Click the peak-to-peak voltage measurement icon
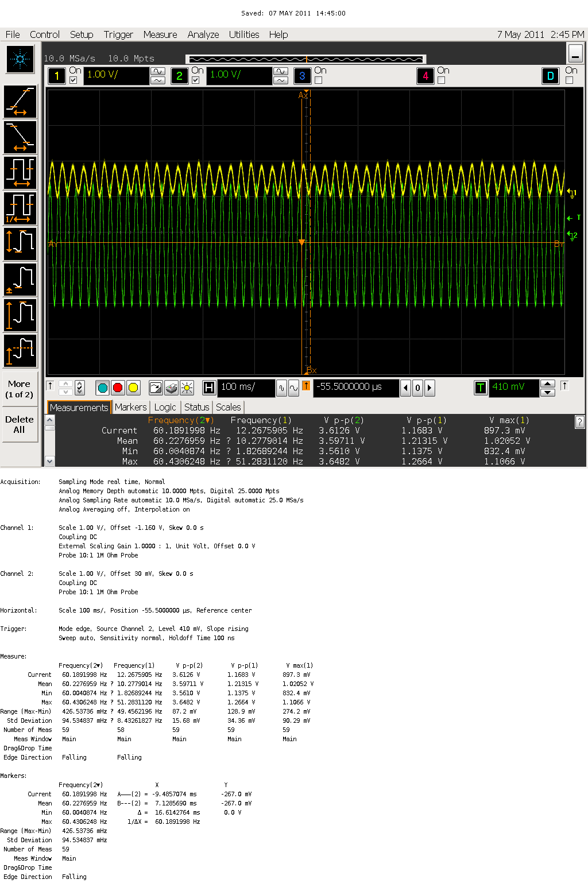 point(20,243)
